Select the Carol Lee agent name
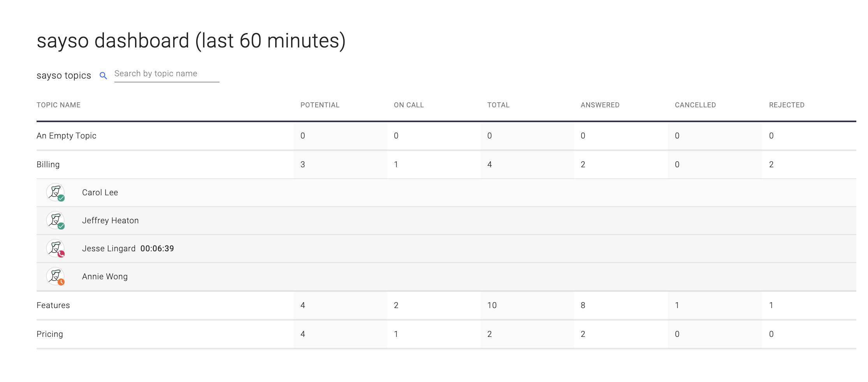The image size is (868, 382). (100, 193)
